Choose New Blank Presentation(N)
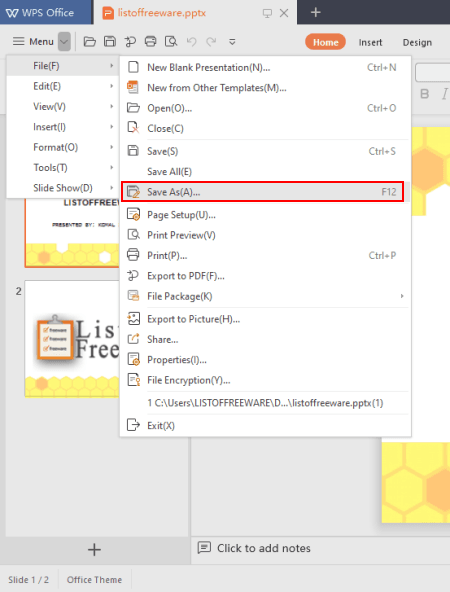 coord(265,67)
